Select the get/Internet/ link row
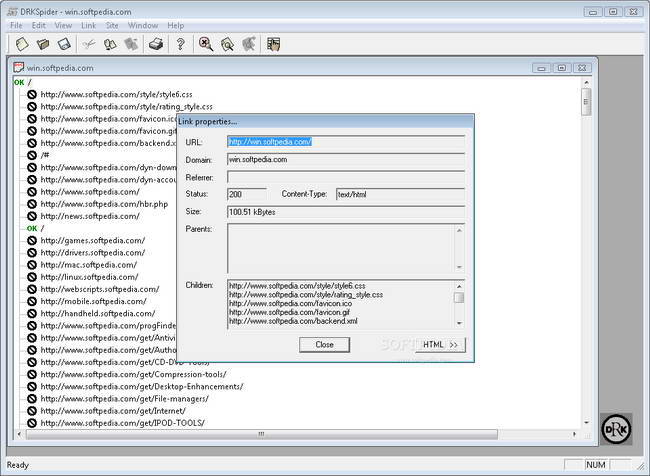Viewport: 650px width, 476px height. pos(113,411)
